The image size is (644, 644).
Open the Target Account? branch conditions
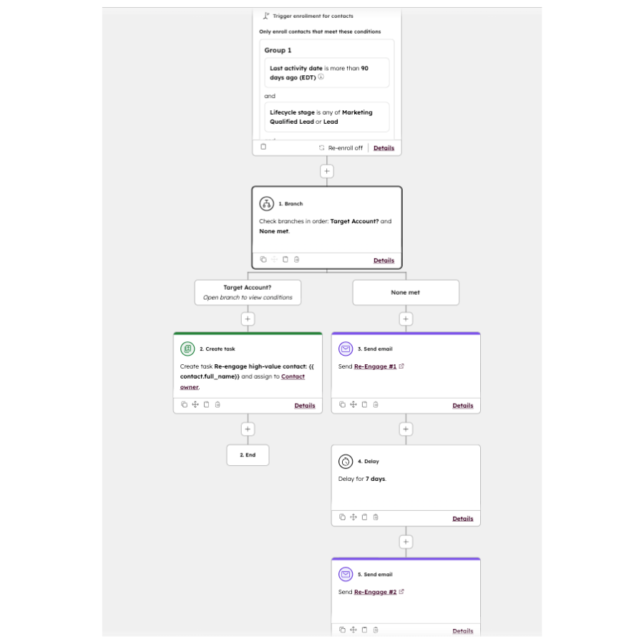(248, 292)
